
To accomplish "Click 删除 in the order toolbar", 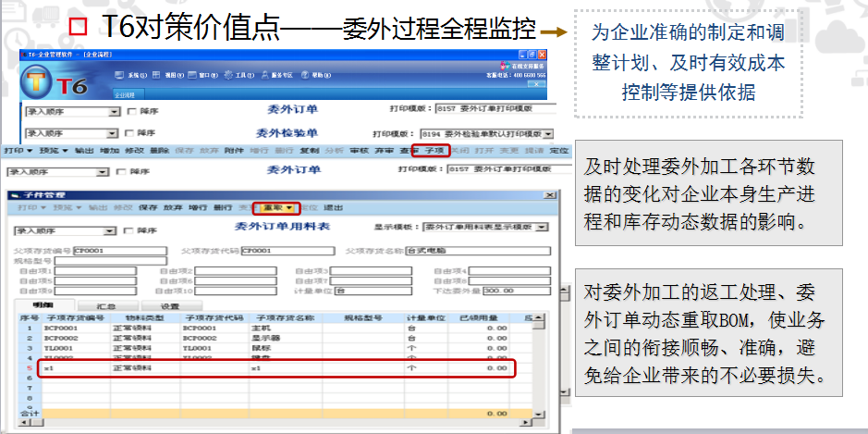I will 159,151.
